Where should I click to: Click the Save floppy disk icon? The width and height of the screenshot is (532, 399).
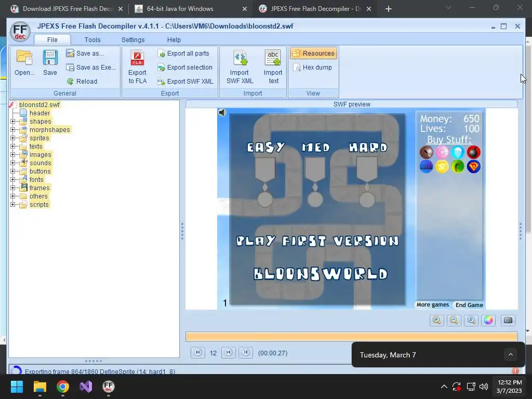tap(50, 63)
